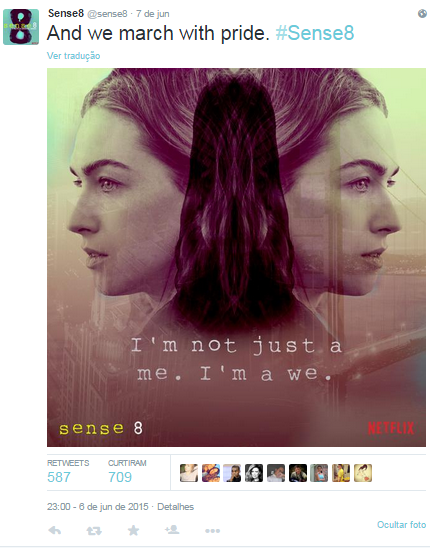Open the last avatar in likers row
The width and height of the screenshot is (430, 548).
[x=363, y=473]
